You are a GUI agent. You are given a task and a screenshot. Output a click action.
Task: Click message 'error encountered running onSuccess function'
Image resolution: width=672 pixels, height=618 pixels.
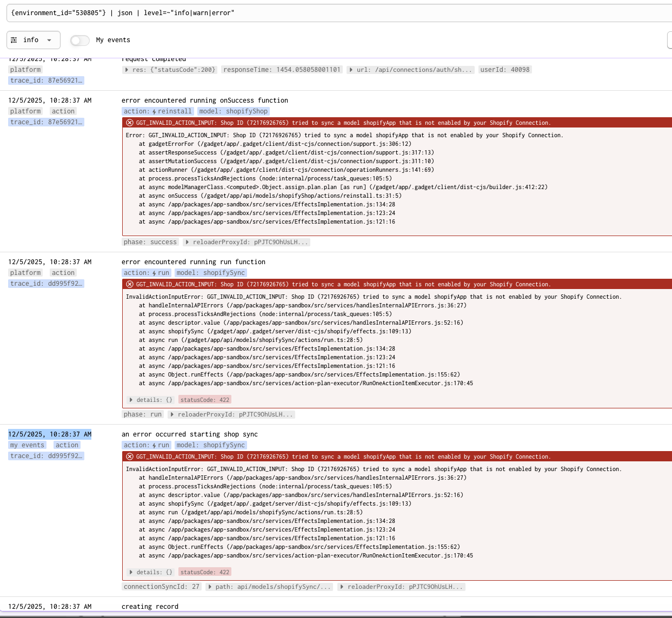tap(205, 100)
